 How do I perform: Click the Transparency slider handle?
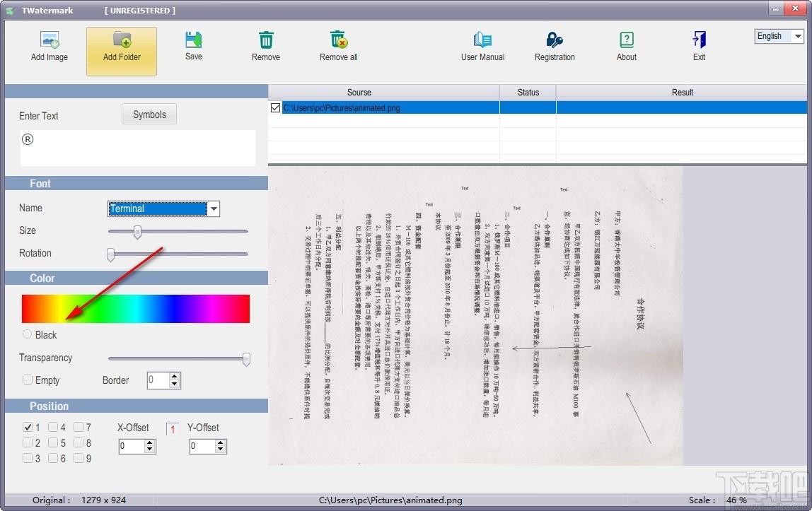tap(246, 359)
